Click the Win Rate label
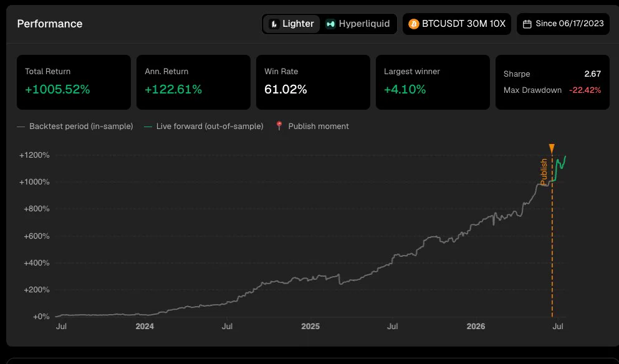619x364 pixels. pos(281,72)
